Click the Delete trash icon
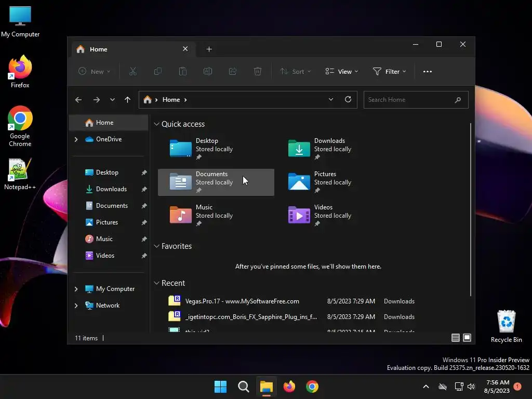The height and width of the screenshot is (399, 532). [x=258, y=71]
